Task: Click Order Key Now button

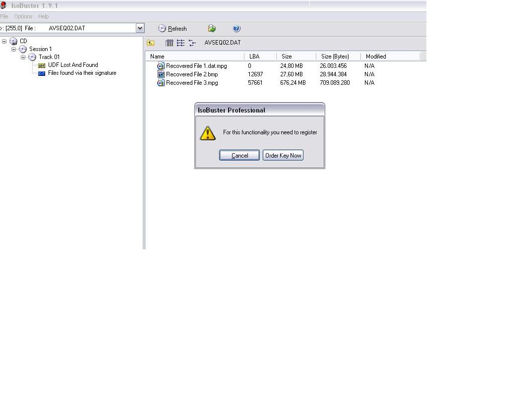Action: (x=283, y=155)
